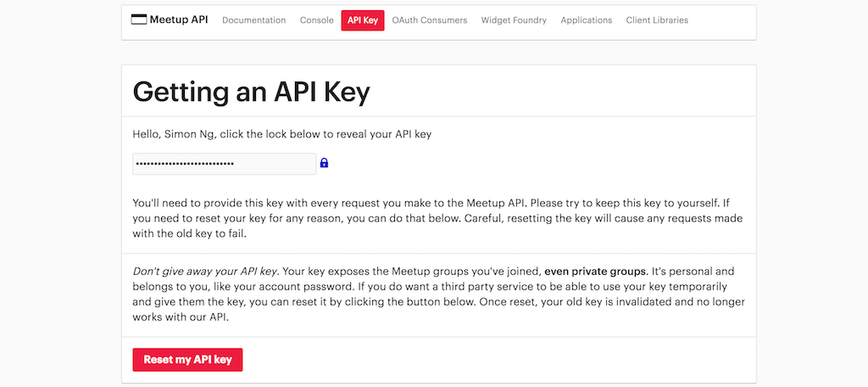Select the API Key tab
Image resolution: width=868 pixels, height=387 pixels.
coord(363,20)
